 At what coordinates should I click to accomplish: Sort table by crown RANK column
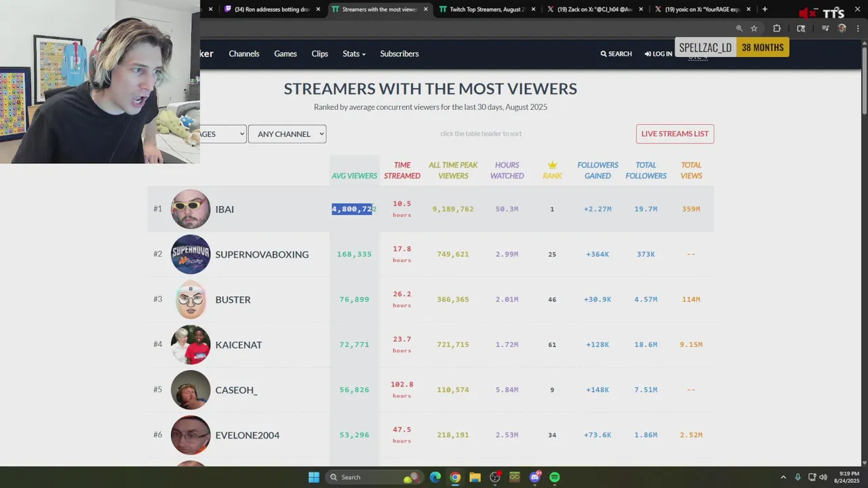click(552, 170)
